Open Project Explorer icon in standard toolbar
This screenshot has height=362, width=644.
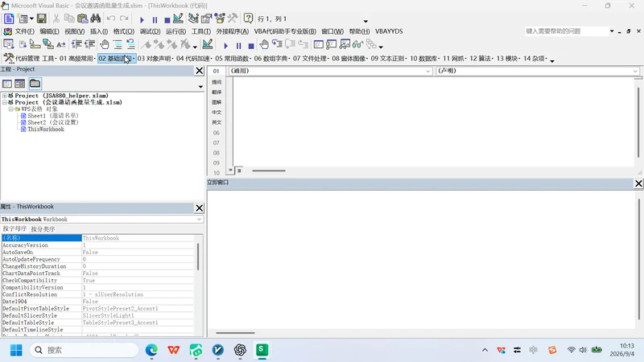coord(193,19)
